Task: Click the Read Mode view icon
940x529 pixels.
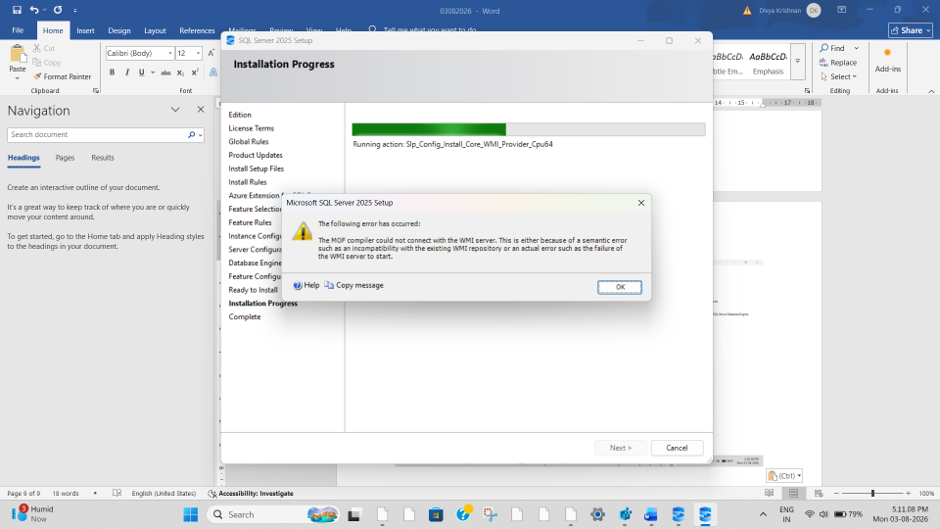Action: (769, 493)
